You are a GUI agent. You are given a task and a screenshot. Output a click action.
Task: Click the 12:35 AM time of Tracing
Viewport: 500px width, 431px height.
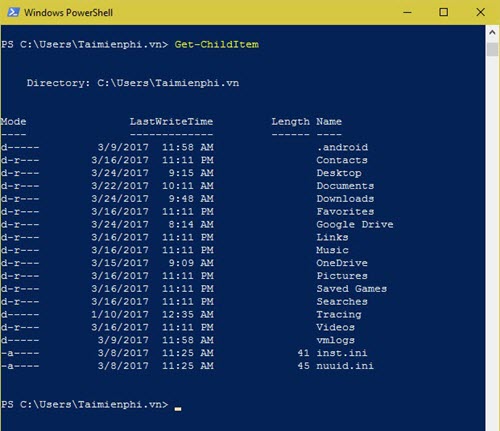click(188, 314)
